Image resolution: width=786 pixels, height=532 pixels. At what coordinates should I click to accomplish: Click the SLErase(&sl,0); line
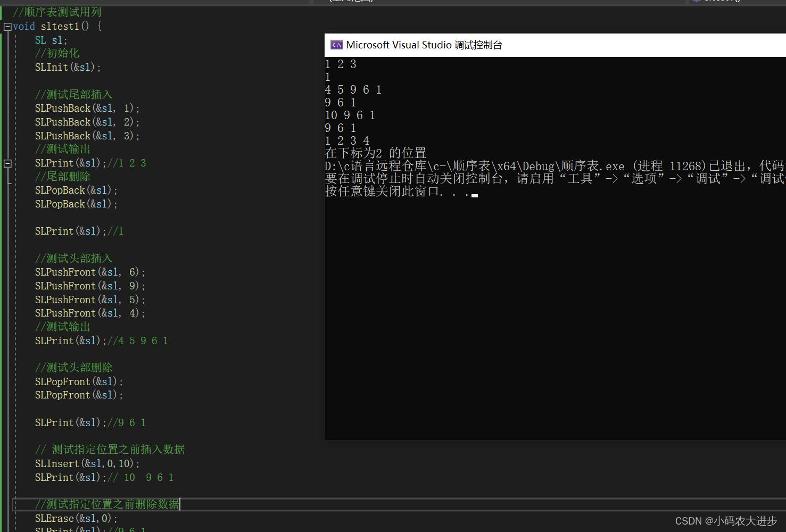click(76, 518)
